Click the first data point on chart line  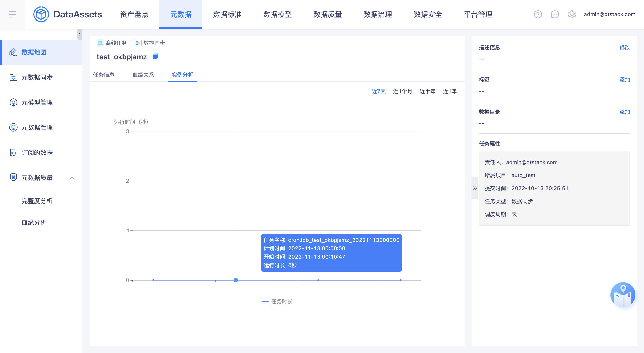coord(153,280)
